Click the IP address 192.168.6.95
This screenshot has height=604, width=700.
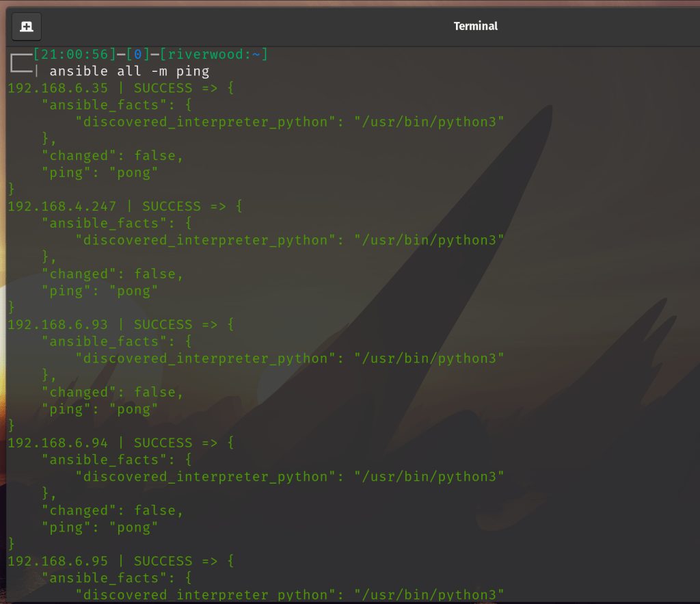57,561
